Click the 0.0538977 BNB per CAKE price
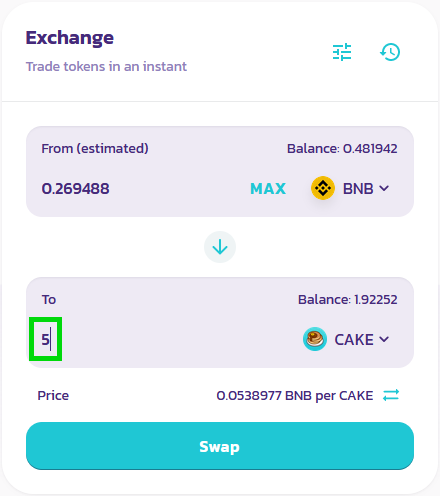Viewport: 440px width, 496px height. (x=295, y=396)
